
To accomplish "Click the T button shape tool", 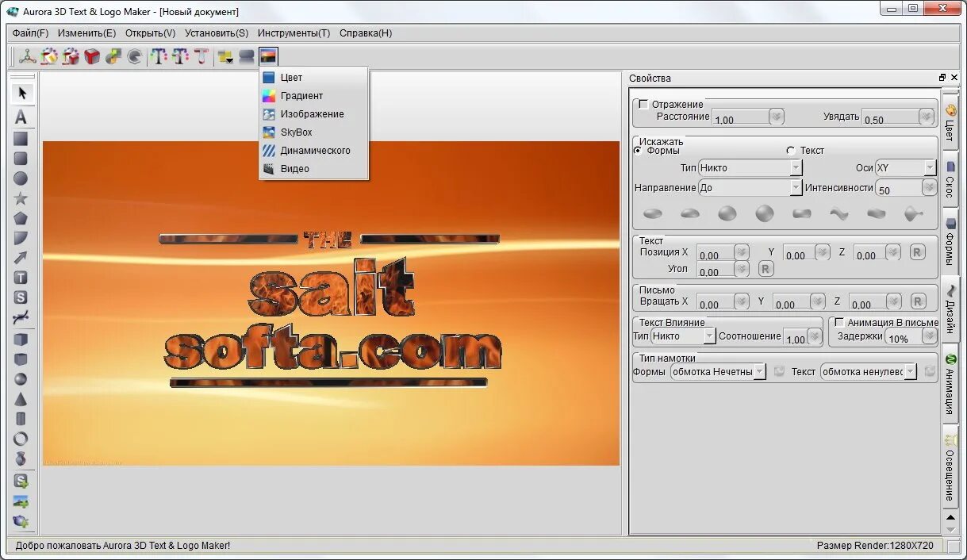I will [x=21, y=278].
